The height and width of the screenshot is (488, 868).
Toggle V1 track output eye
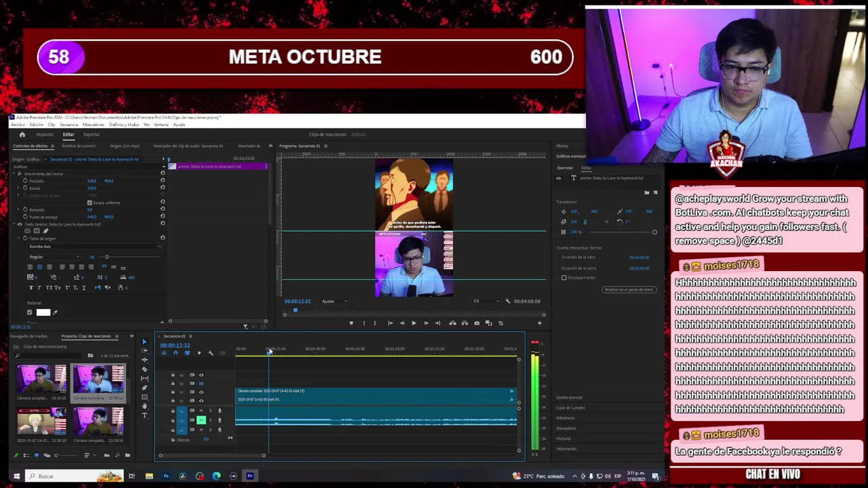pyautogui.click(x=201, y=401)
